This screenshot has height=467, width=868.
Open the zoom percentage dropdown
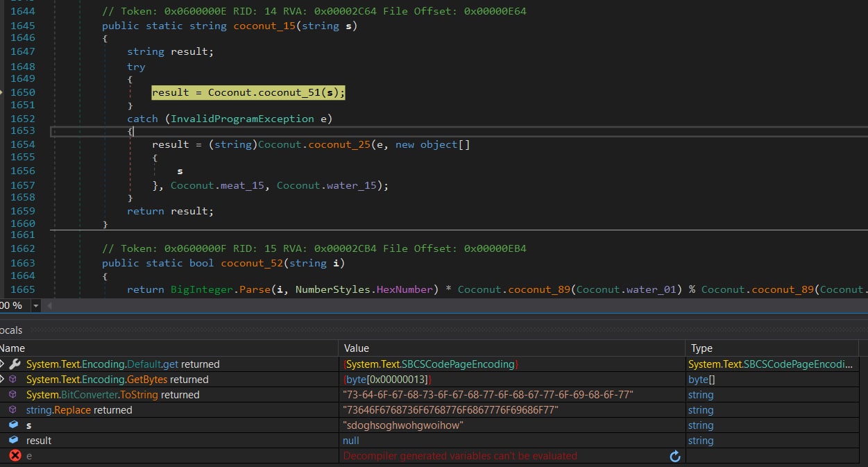pyautogui.click(x=36, y=305)
